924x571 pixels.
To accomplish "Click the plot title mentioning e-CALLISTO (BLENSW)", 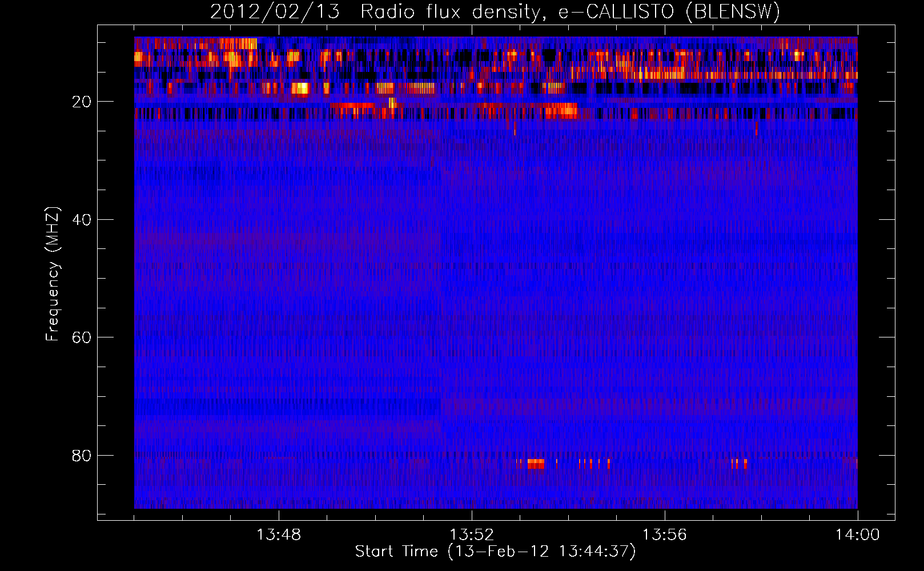I will 495,11.
